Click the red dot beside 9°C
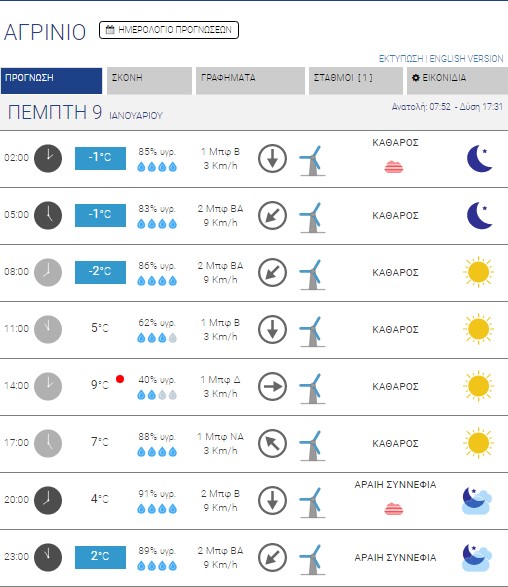 tap(120, 379)
